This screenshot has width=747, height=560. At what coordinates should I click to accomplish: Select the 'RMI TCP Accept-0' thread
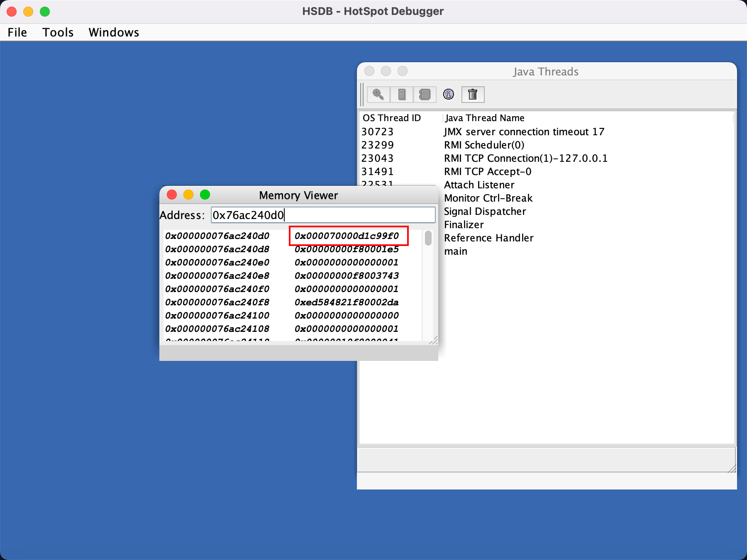(x=488, y=171)
